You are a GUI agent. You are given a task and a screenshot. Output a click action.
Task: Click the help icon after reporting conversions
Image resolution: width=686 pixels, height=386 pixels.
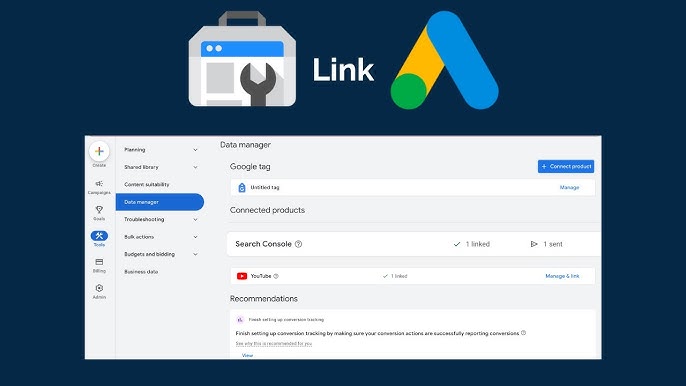tap(523, 333)
